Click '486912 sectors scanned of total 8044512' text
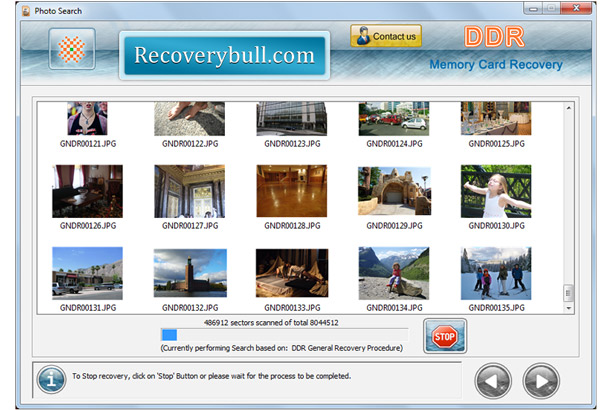 click(x=271, y=322)
